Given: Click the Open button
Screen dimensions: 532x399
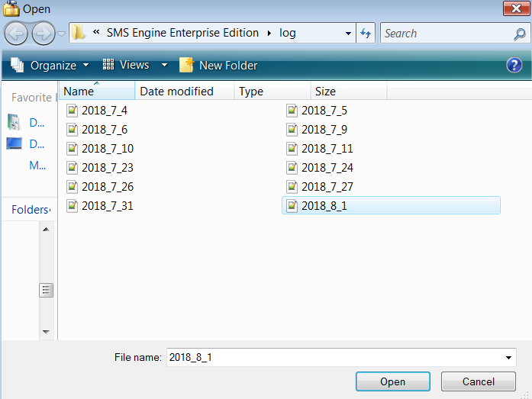Looking at the screenshot, I should 392,381.
